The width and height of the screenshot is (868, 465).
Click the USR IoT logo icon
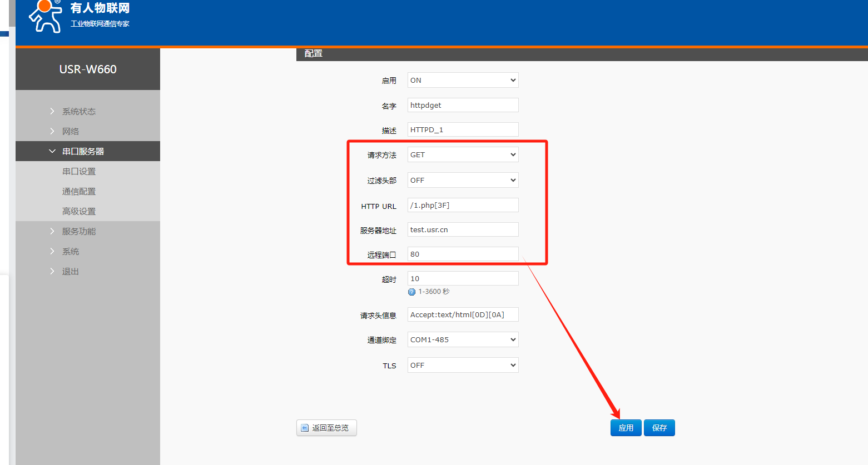click(46, 16)
